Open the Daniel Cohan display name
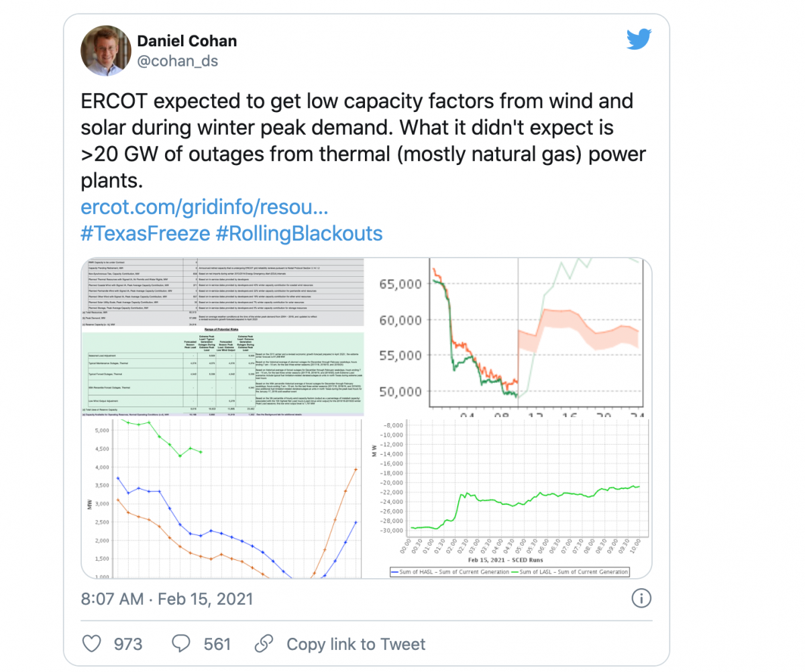The image size is (805, 672). pyautogui.click(x=186, y=41)
